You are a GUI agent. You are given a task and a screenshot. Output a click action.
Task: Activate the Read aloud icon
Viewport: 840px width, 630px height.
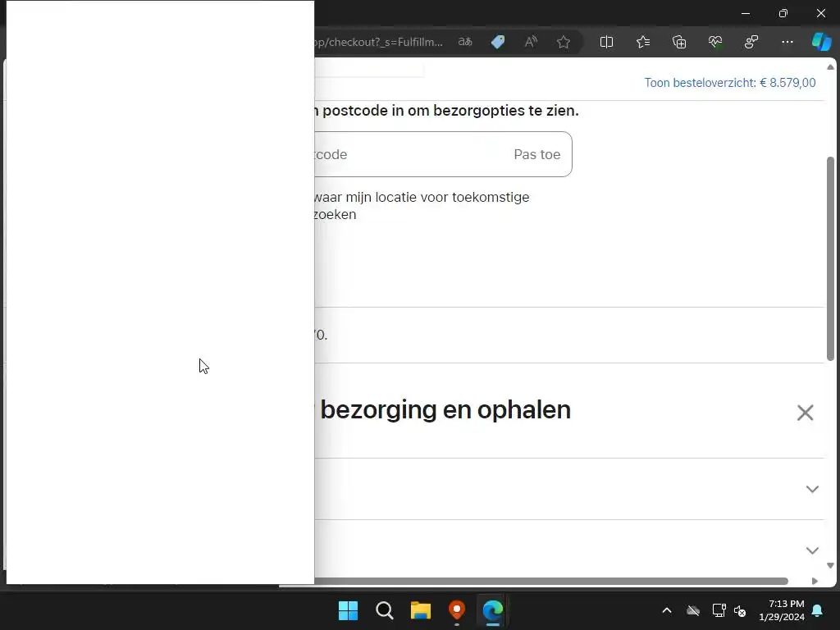pos(531,42)
